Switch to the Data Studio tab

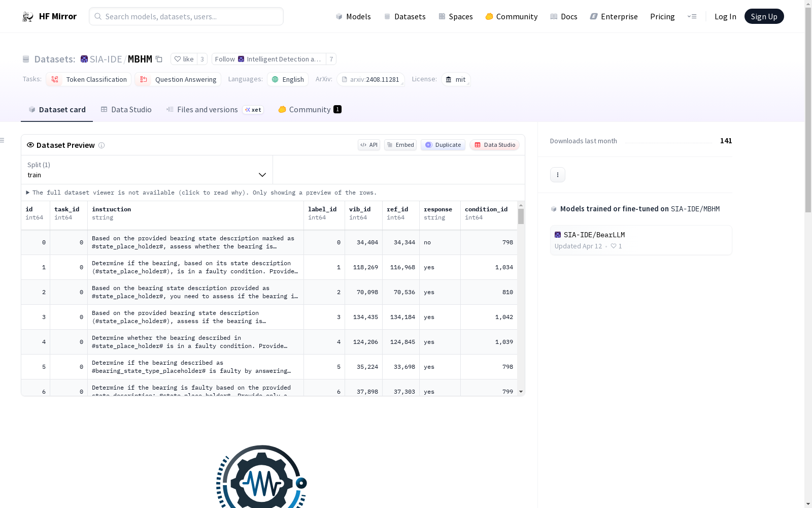126,110
